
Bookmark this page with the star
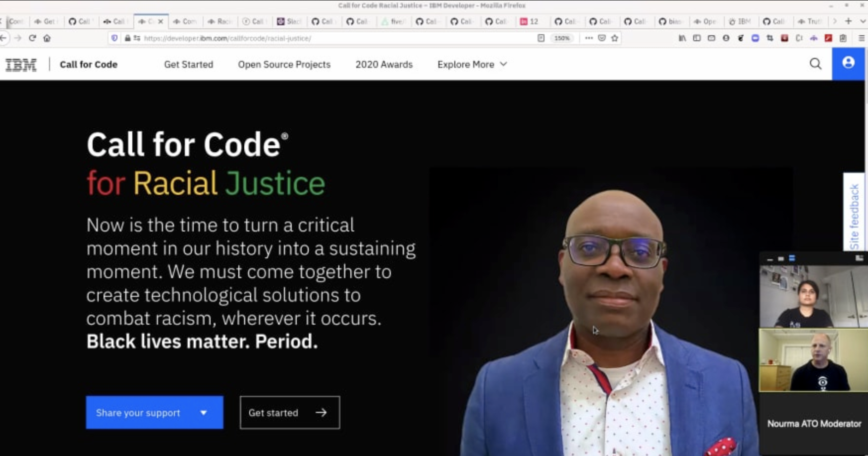(615, 38)
